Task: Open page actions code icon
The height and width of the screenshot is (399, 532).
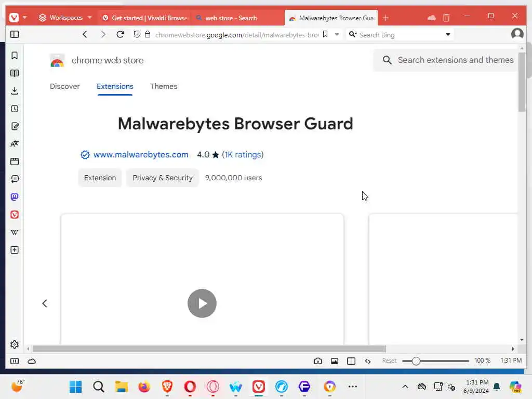Action: [368, 361]
